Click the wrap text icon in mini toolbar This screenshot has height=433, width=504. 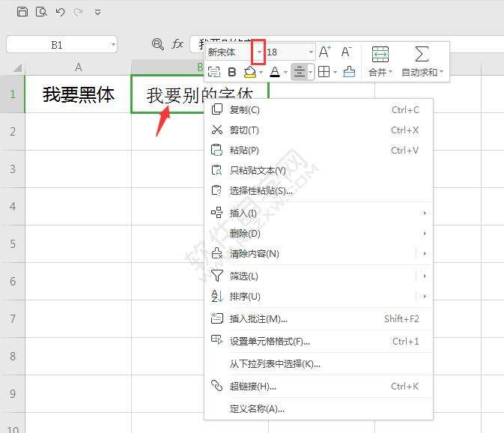pos(214,72)
